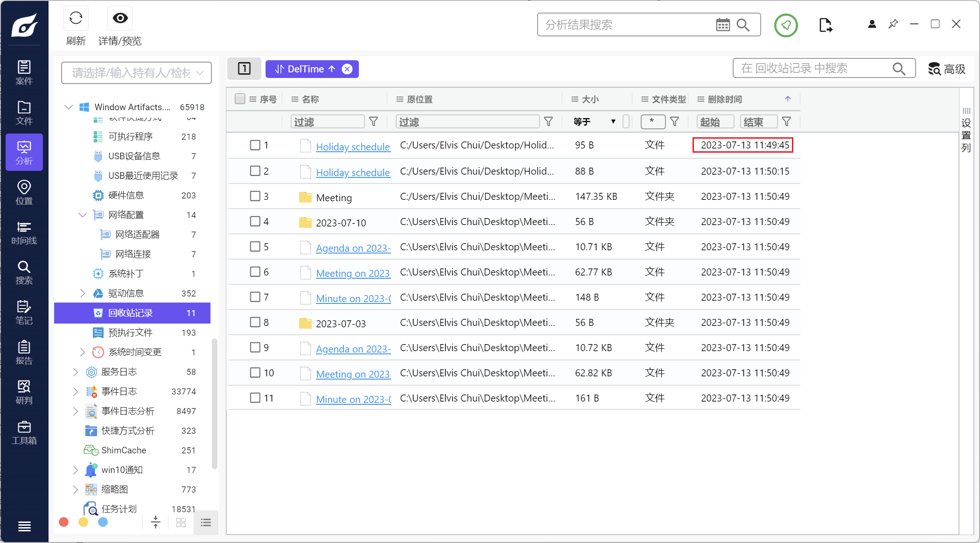Expand the Driver Info (驱动信息) node
Viewport: 980px width, 543px height.
[83, 293]
